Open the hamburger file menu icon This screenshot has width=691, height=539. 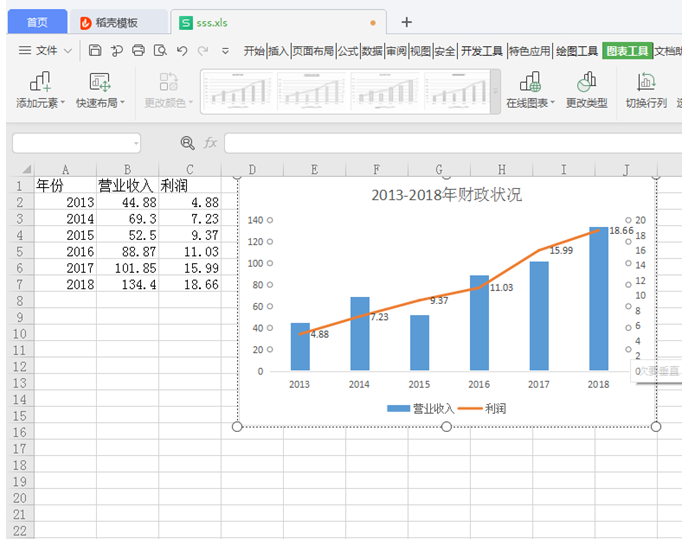[x=25, y=50]
